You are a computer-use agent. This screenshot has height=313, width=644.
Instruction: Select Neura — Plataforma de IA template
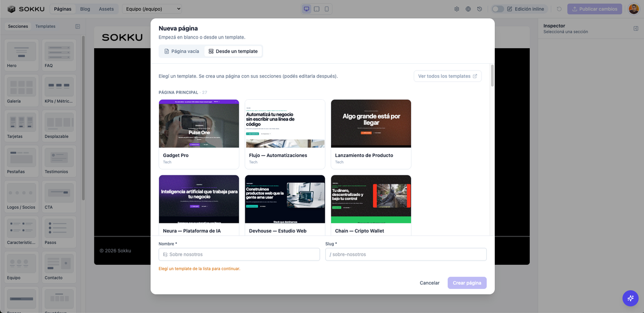(199, 205)
